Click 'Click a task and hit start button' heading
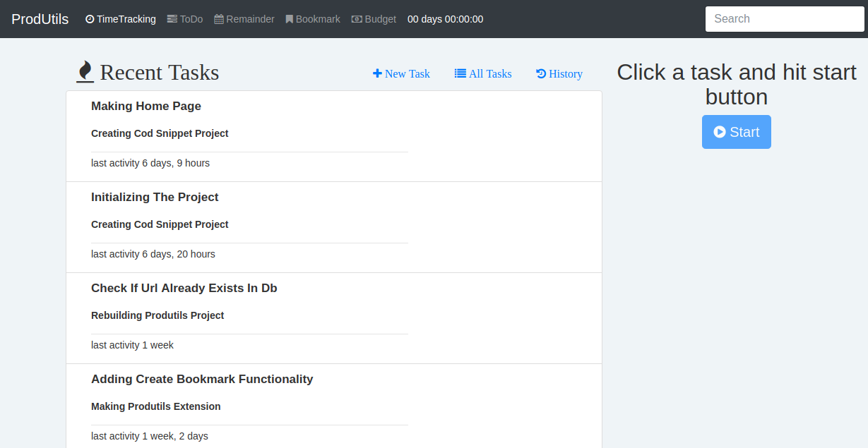The image size is (868, 448). 737,84
